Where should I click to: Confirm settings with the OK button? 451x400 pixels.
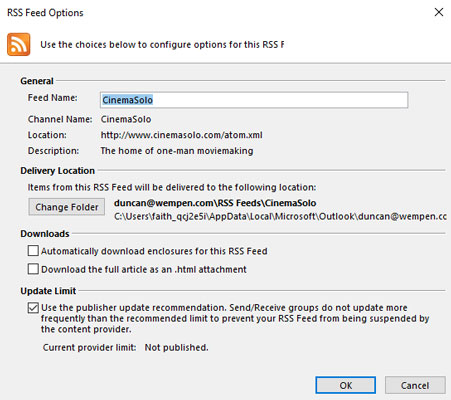tap(346, 385)
